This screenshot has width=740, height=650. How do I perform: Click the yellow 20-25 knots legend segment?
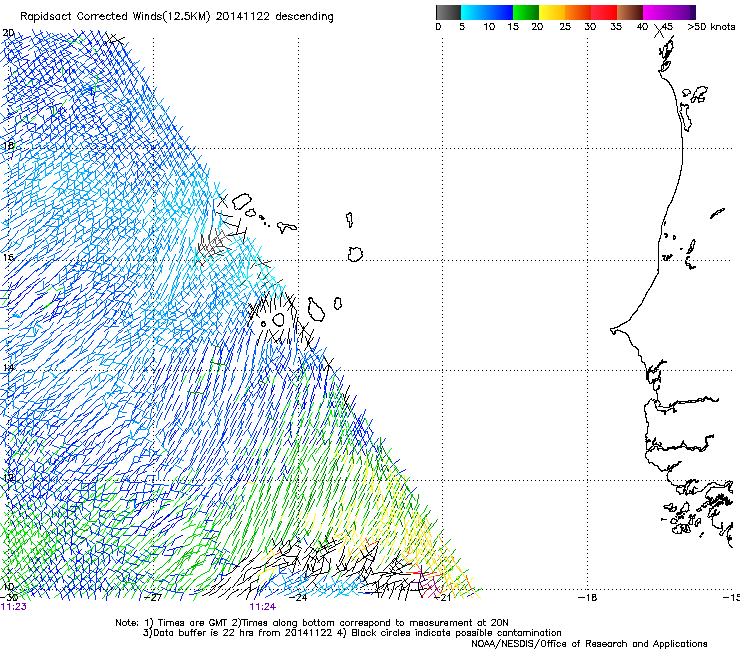point(552,12)
